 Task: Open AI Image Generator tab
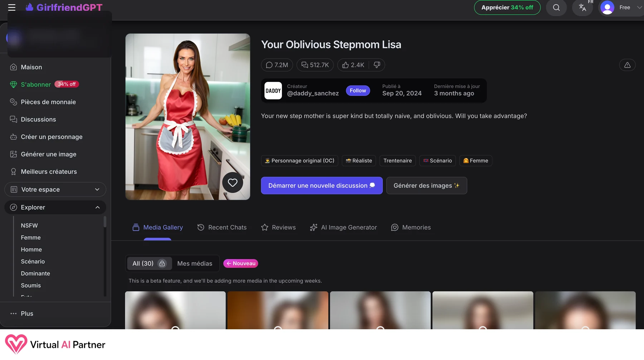tap(343, 227)
